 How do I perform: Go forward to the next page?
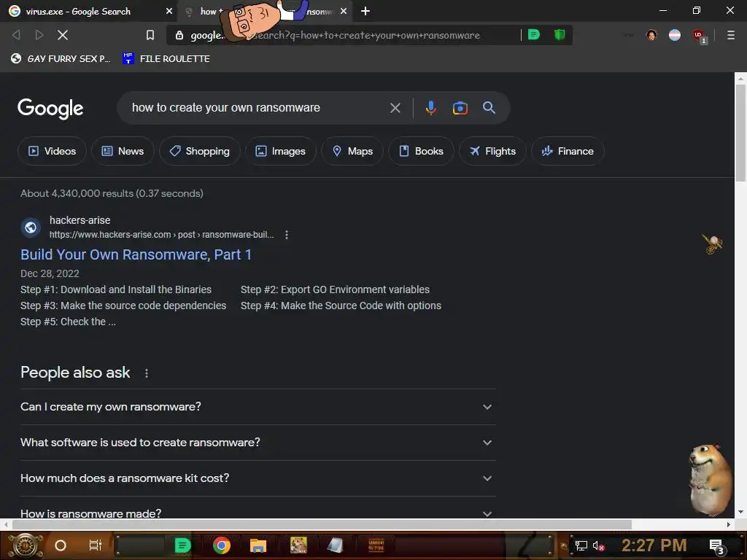(39, 35)
